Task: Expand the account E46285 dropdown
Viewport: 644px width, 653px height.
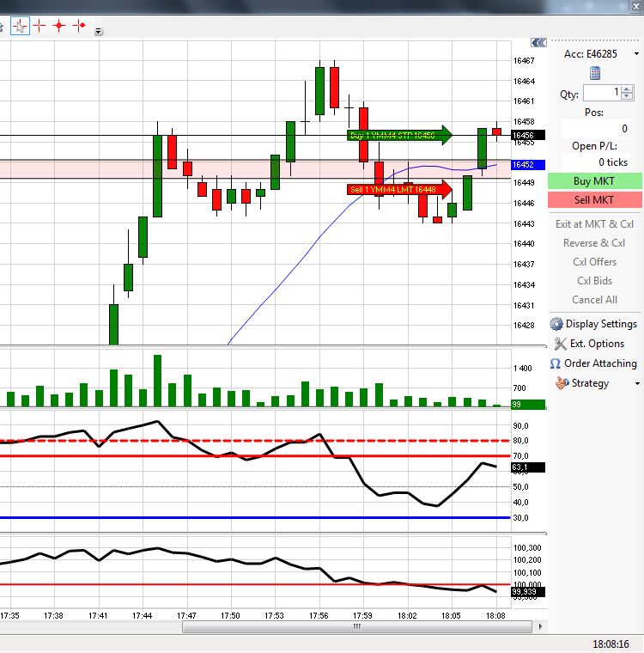Action: click(x=636, y=54)
